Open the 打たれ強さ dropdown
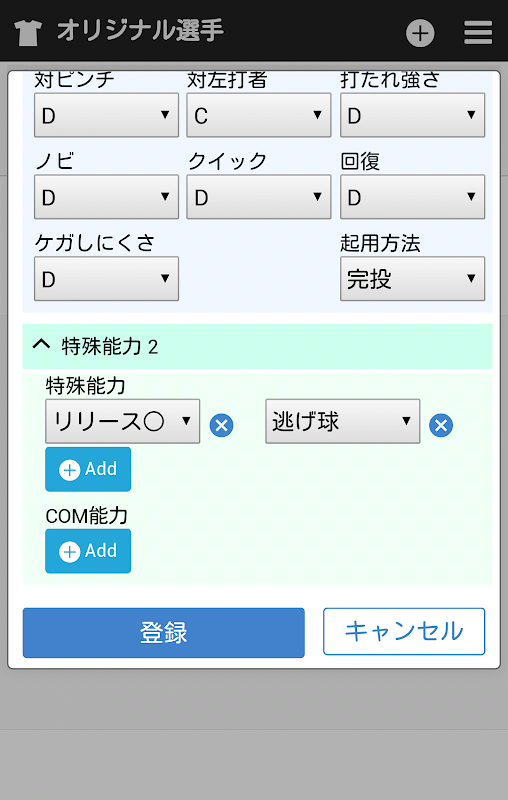Viewport: 508px width, 800px height. (412, 115)
